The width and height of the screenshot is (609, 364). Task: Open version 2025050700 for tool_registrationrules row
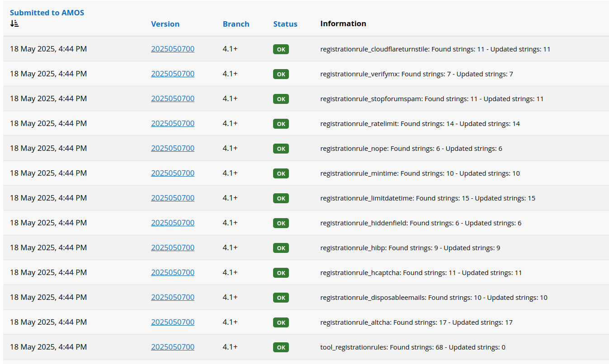click(x=173, y=347)
